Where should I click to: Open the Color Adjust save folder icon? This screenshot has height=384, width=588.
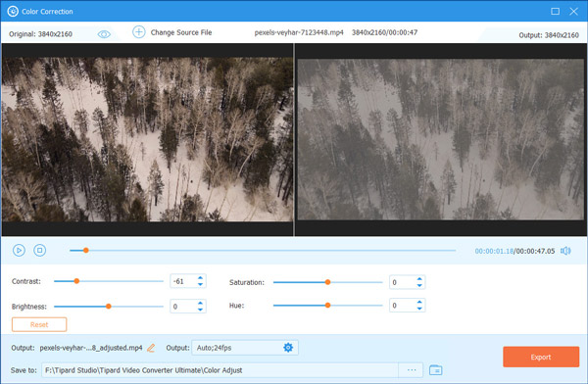[x=435, y=370]
